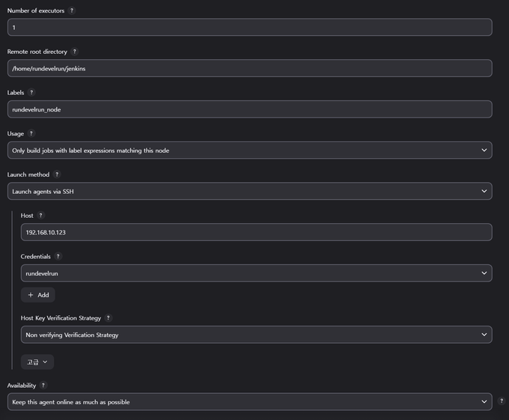Click Credentials help question mark
Screen dimensions: 509x420
58,257
